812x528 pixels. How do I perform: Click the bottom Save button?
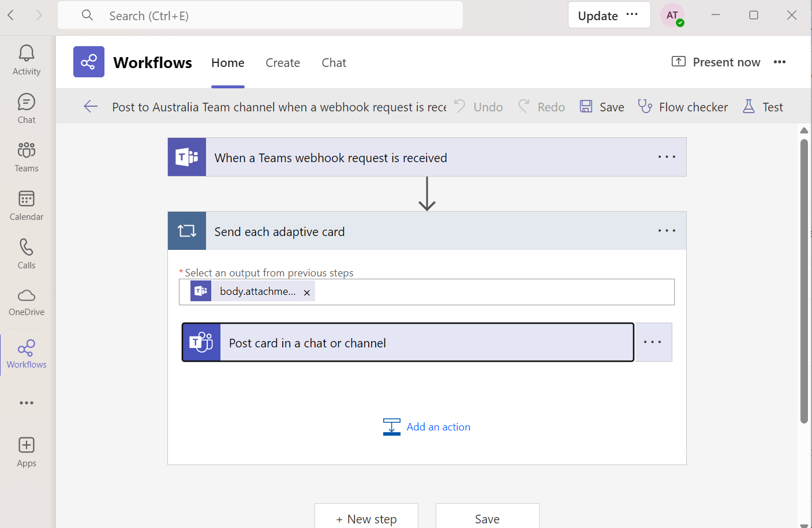(487, 516)
